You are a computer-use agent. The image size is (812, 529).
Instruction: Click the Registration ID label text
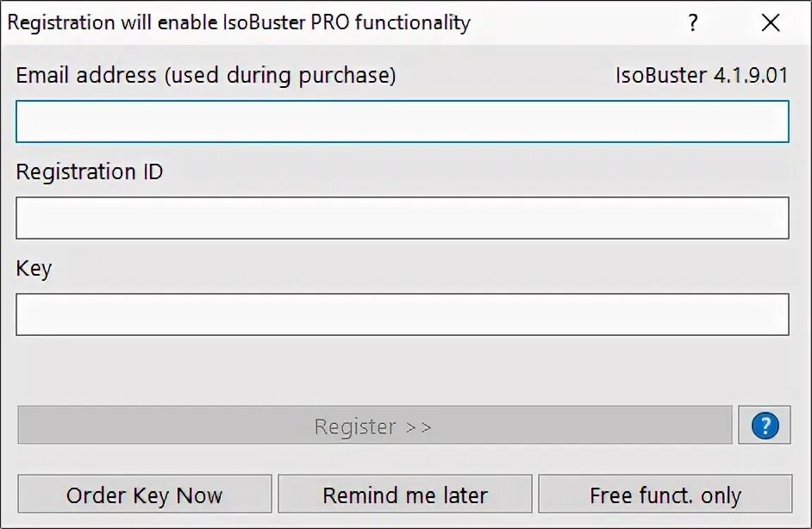pos(90,172)
